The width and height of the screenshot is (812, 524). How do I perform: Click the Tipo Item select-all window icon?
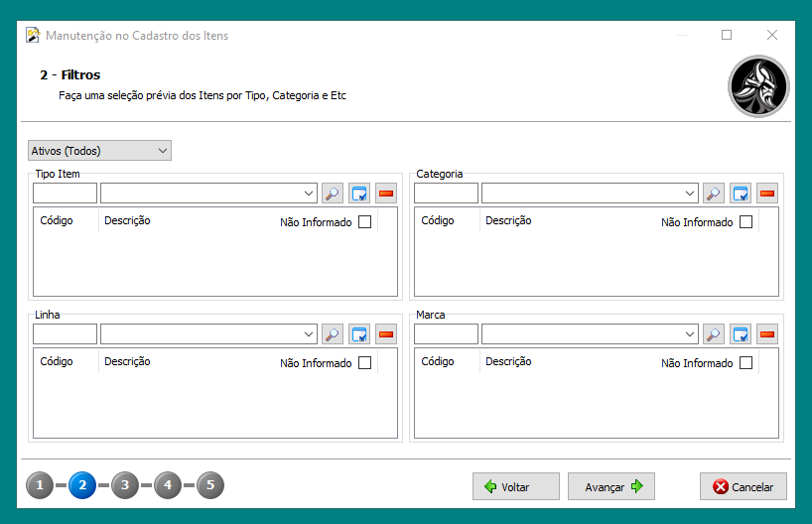(x=359, y=194)
